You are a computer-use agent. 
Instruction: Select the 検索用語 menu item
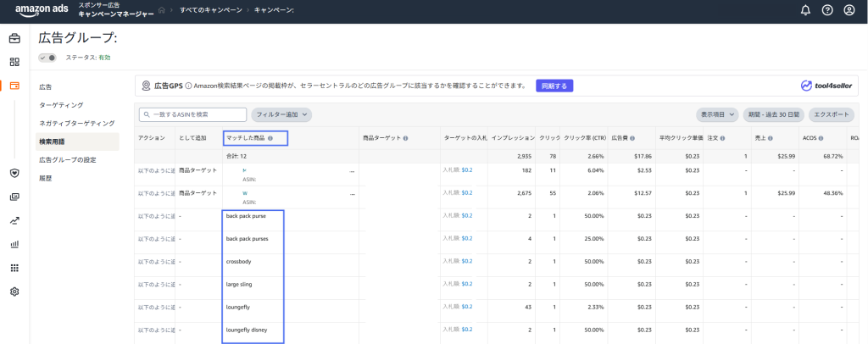77,141
